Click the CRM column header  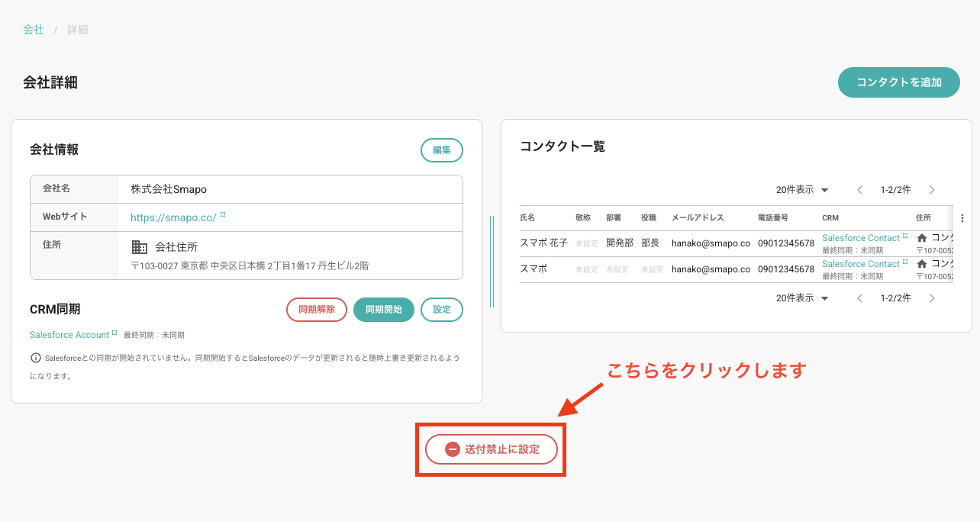click(830, 218)
